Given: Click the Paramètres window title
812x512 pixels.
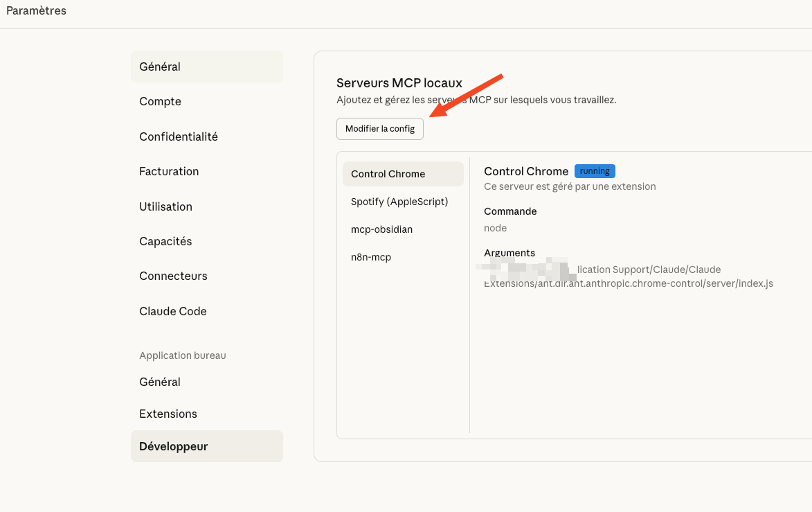Looking at the screenshot, I should (x=36, y=10).
